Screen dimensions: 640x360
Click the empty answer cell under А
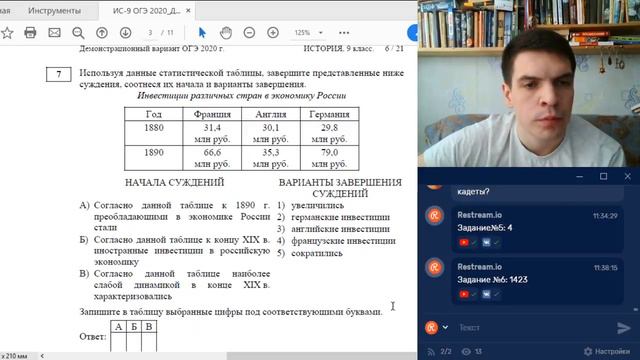(118, 342)
